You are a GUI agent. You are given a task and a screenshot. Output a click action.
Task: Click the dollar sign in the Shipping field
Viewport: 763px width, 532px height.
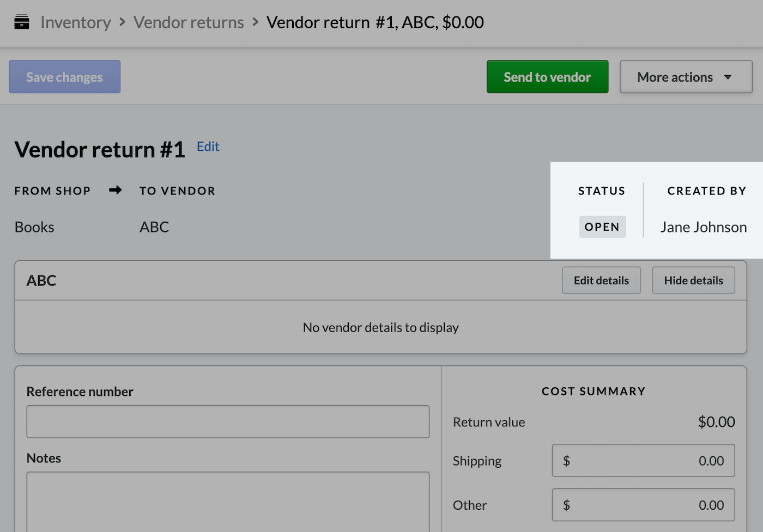coord(567,460)
